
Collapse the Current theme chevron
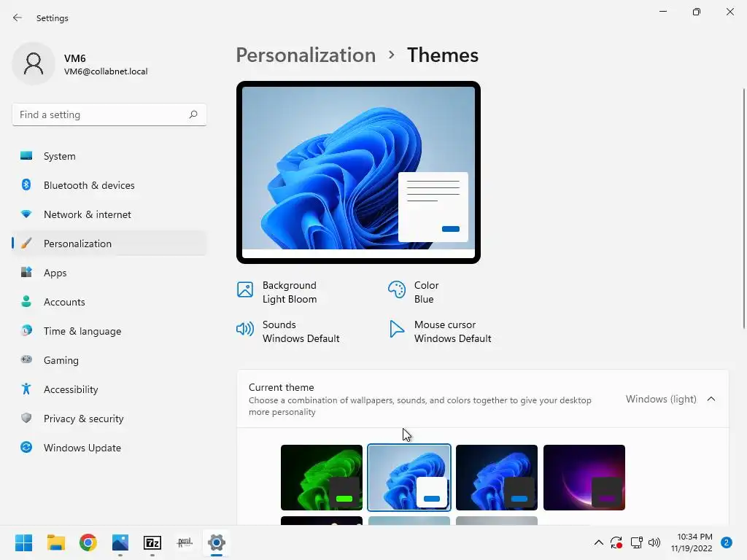(711, 399)
